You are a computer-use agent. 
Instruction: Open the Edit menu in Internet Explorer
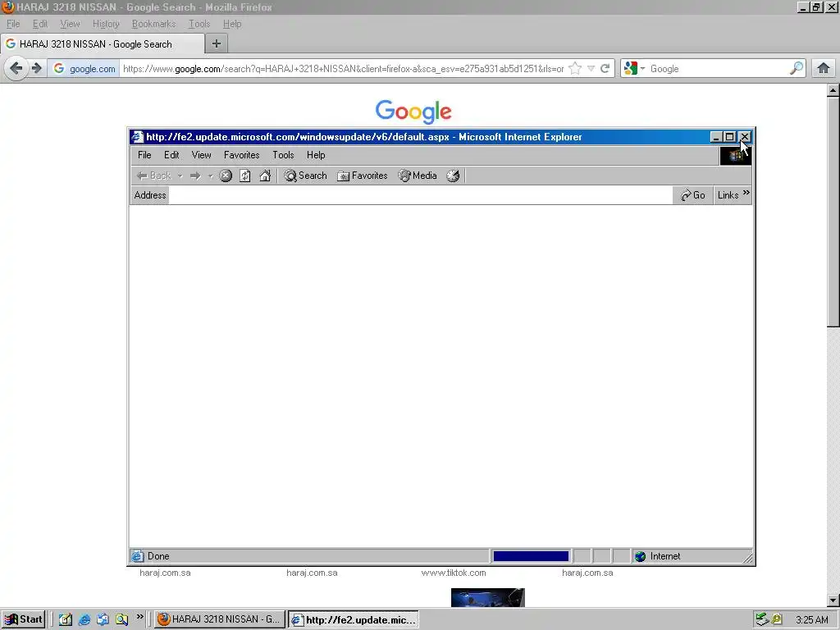tap(171, 155)
